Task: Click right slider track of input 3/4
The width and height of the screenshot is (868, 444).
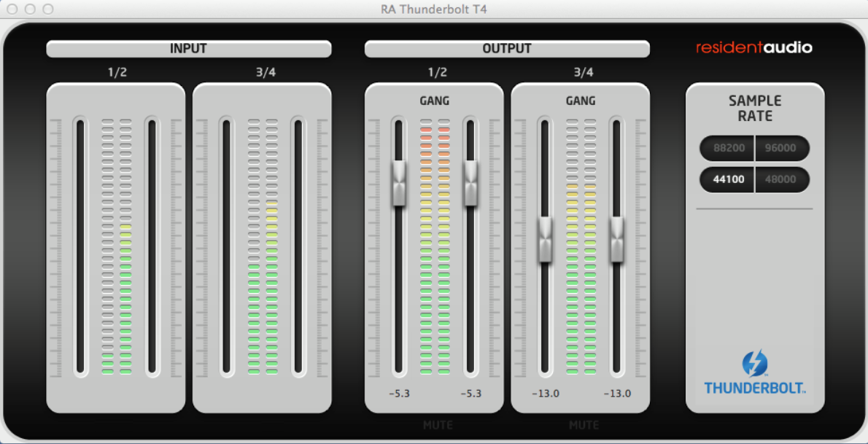Action: coord(298,246)
